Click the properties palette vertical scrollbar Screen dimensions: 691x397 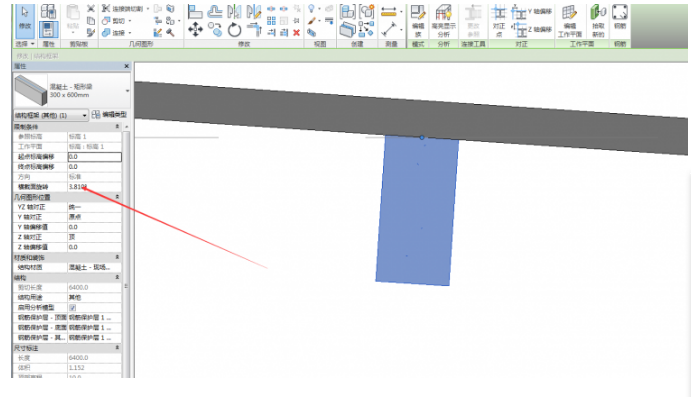point(126,251)
